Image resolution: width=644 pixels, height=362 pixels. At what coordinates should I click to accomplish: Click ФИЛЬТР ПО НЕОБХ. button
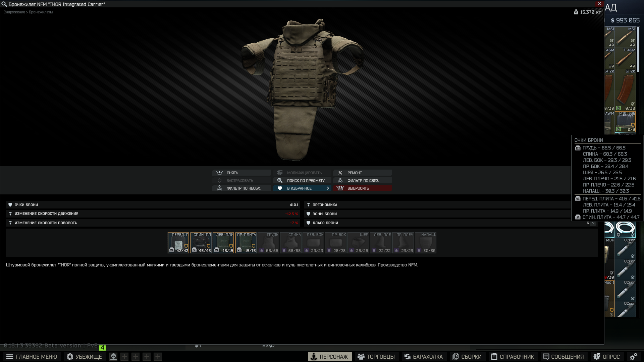(x=241, y=188)
